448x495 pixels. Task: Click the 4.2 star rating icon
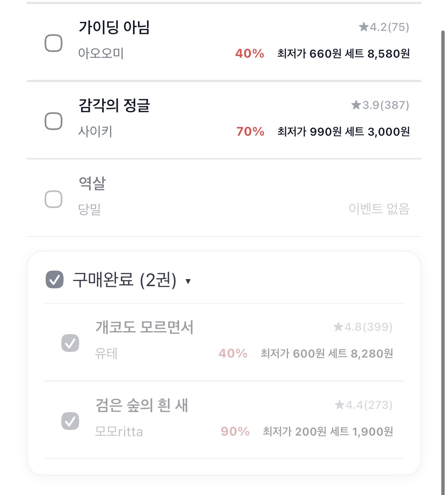[x=364, y=27]
